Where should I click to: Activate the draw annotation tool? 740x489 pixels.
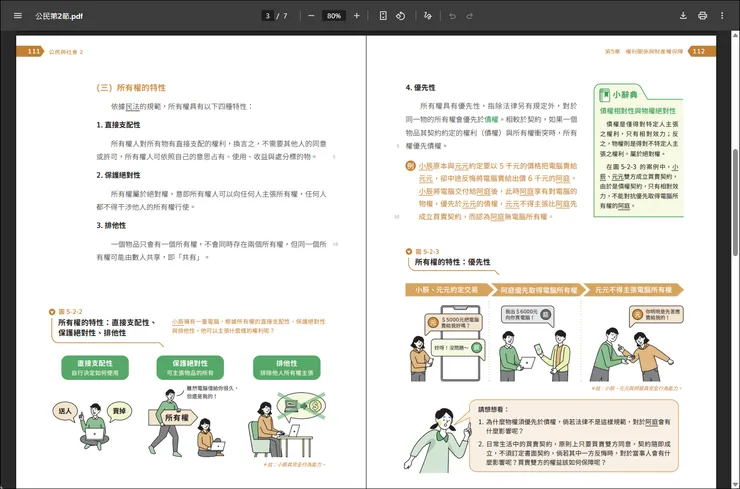428,16
